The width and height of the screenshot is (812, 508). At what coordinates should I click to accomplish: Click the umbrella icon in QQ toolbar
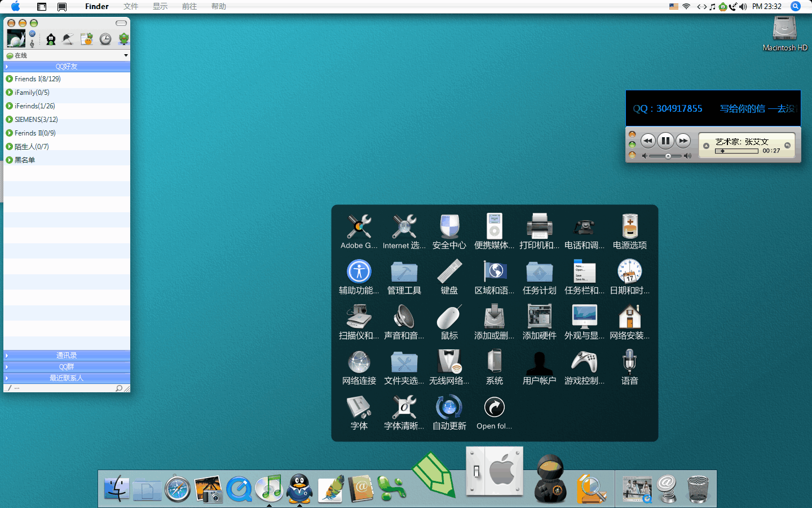point(68,39)
